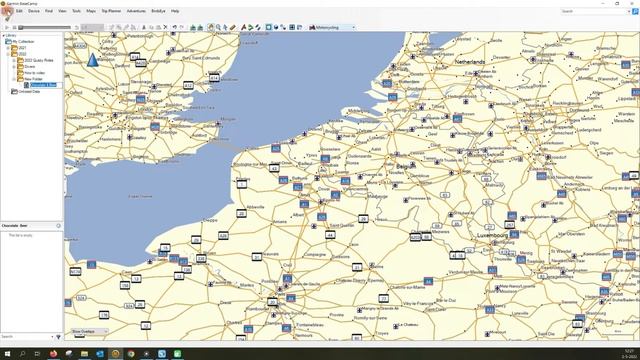
Task: Click the playback Stop button in toolbar
Action: pos(14,27)
